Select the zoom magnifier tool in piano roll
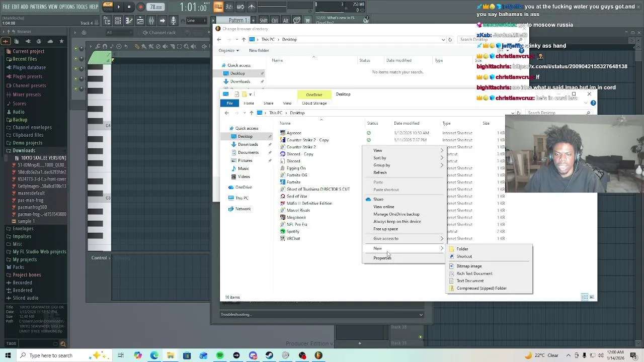This screenshot has width=644, height=362. tap(186, 46)
